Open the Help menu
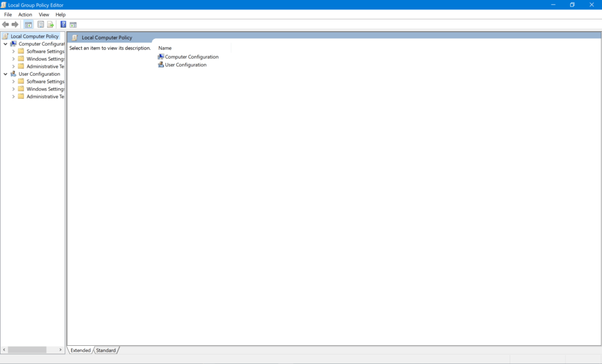The width and height of the screenshot is (602, 364). (x=61, y=15)
